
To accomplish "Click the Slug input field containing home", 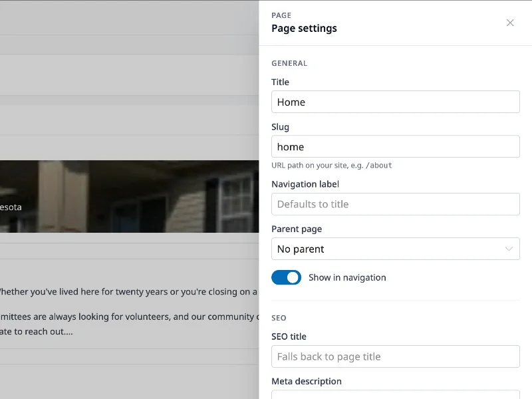I will 395,146.
